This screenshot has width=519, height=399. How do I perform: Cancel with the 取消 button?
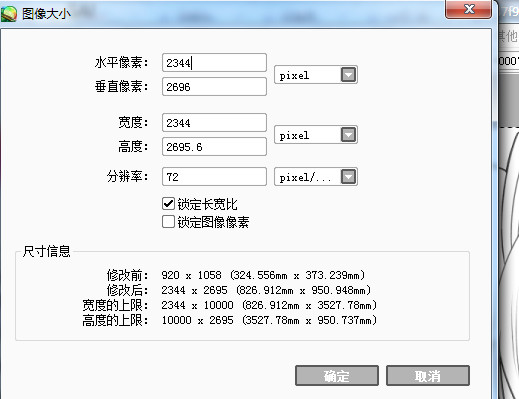428,376
